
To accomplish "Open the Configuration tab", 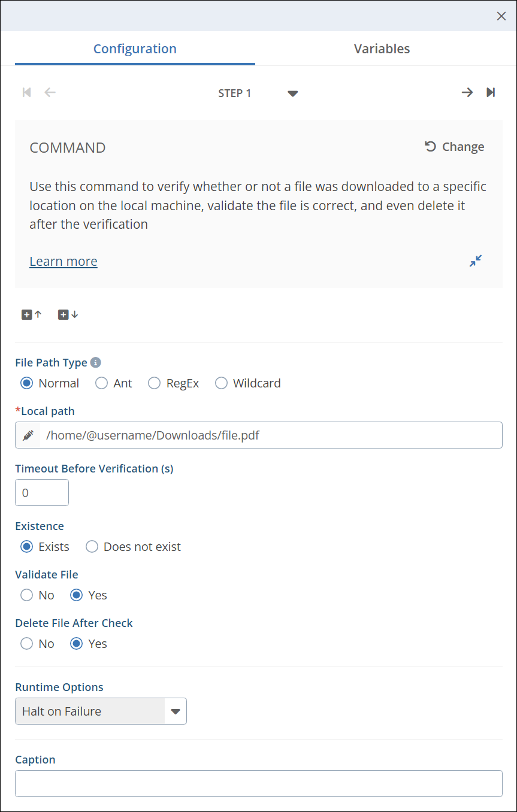I will coord(135,49).
